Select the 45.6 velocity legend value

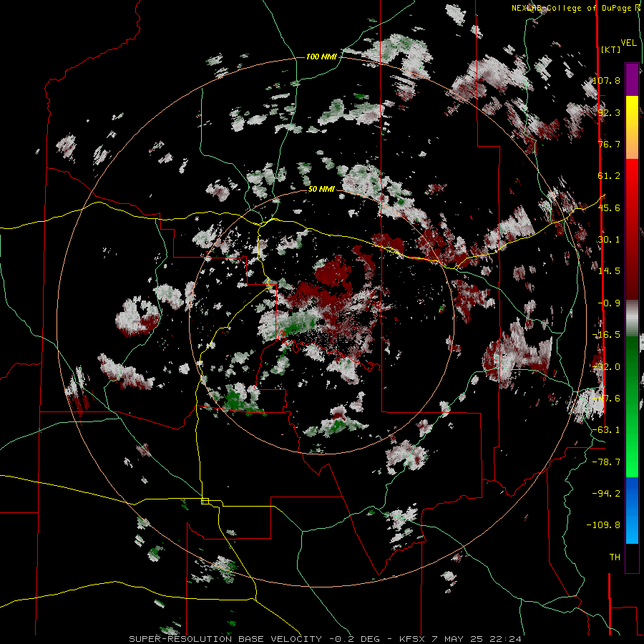[x=609, y=208]
